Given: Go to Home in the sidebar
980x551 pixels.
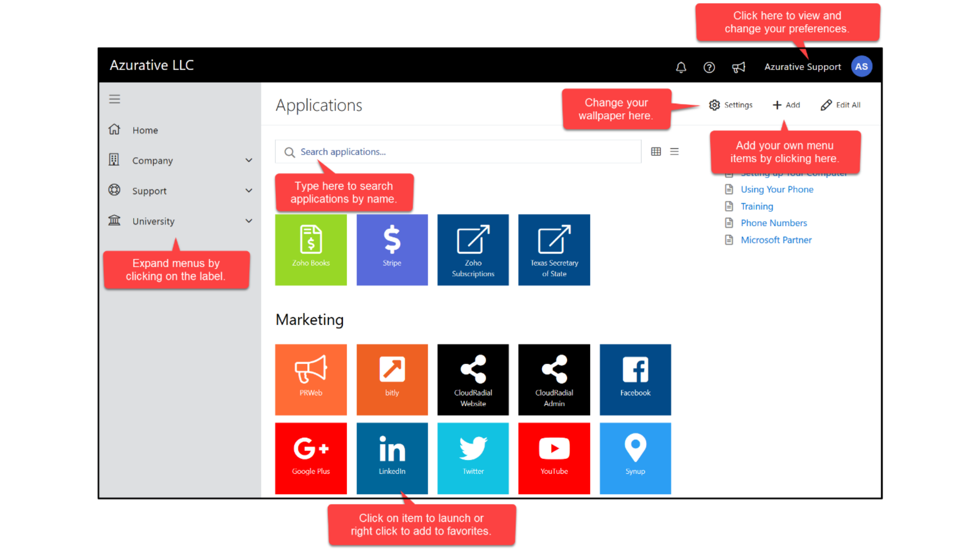Looking at the screenshot, I should point(145,130).
